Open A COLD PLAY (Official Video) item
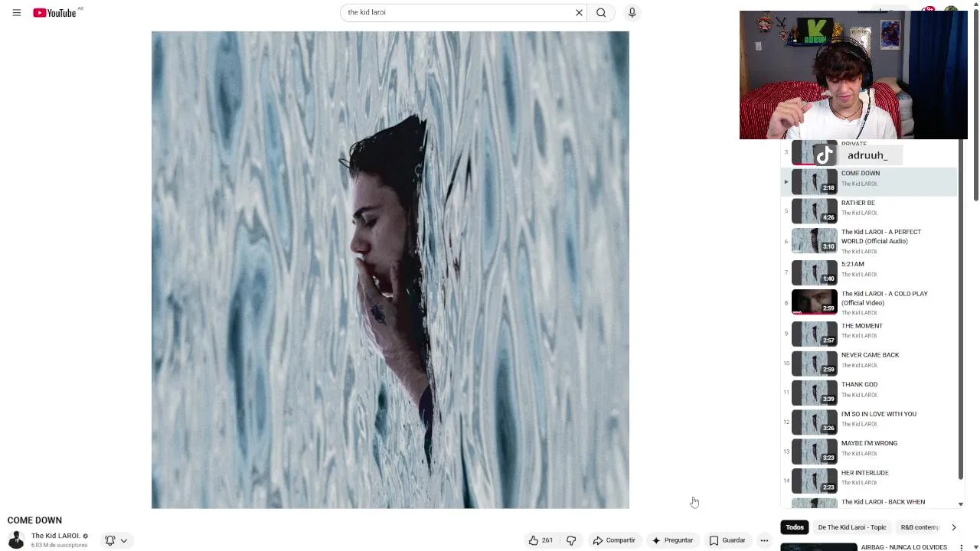980x551 pixels. click(869, 302)
